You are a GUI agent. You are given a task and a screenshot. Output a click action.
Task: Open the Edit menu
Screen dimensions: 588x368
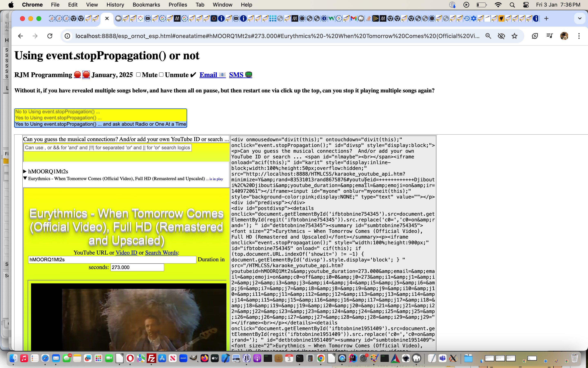73,5
